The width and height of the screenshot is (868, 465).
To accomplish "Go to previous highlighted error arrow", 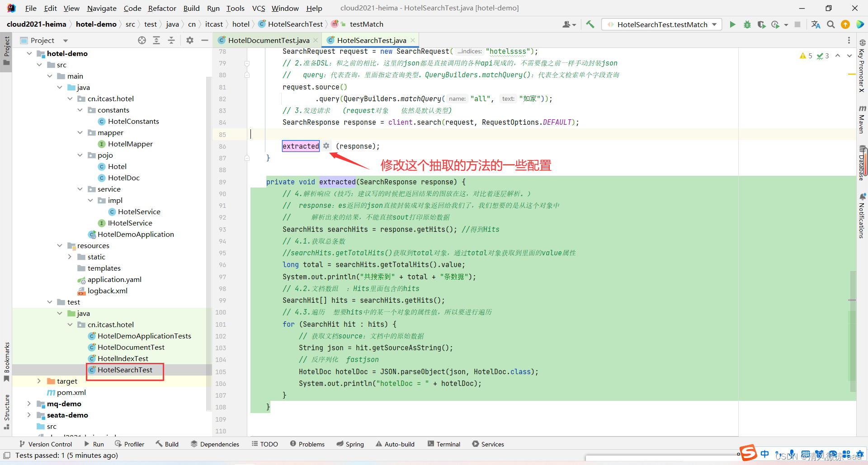I will point(838,56).
